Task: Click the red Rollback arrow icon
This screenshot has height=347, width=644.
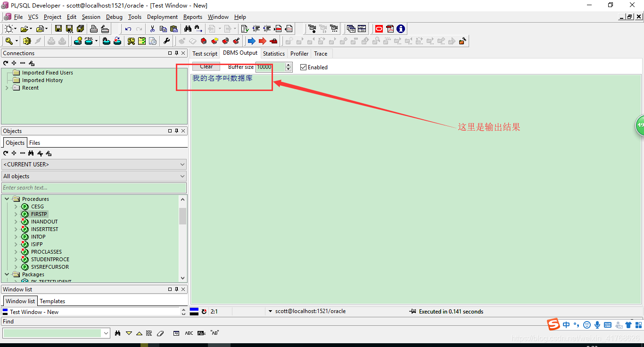Action: tap(263, 41)
